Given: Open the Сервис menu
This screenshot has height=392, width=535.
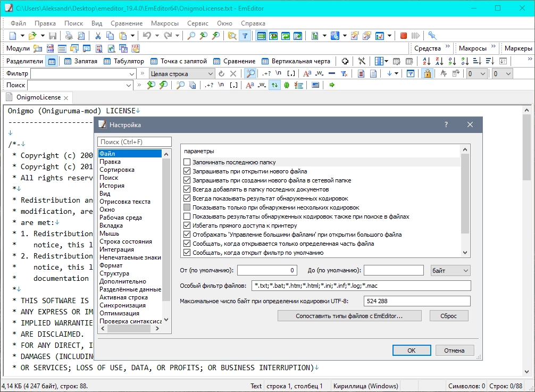Looking at the screenshot, I should [x=197, y=23].
